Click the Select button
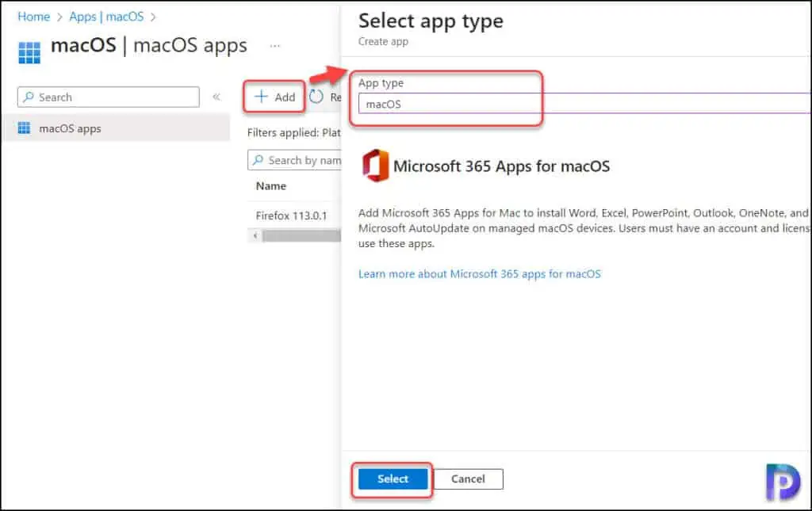812x511 pixels. [393, 479]
